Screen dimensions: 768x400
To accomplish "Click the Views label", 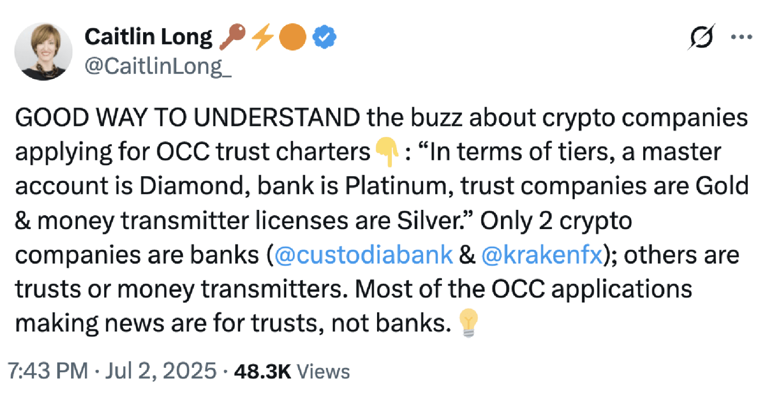I will coord(324,371).
